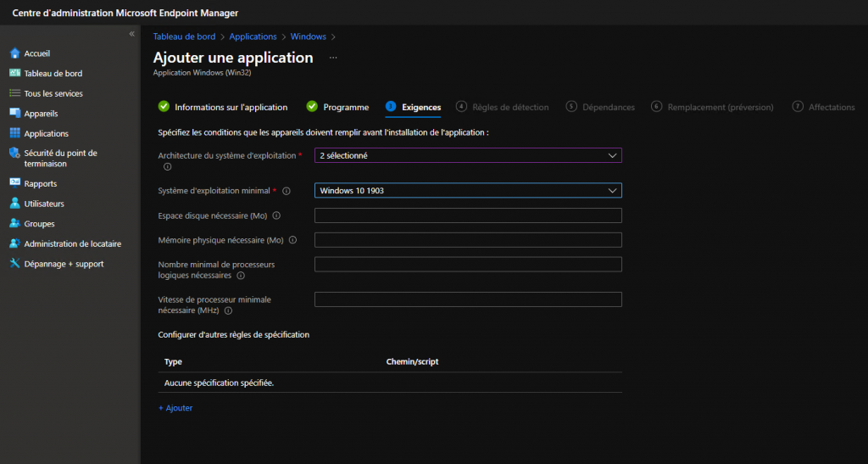The width and height of the screenshot is (868, 464).
Task: Click the Vitesse de processeur minimale (MHz) field
Action: pos(468,299)
